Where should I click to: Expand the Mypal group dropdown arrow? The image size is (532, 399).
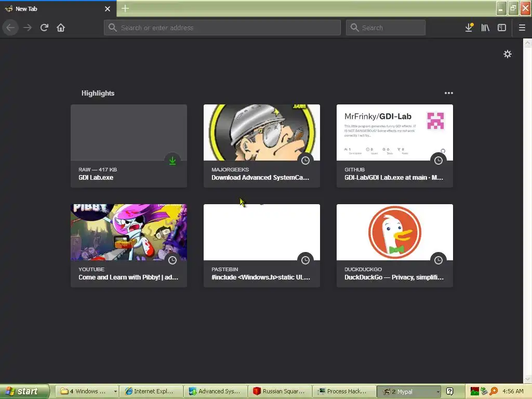click(438, 392)
